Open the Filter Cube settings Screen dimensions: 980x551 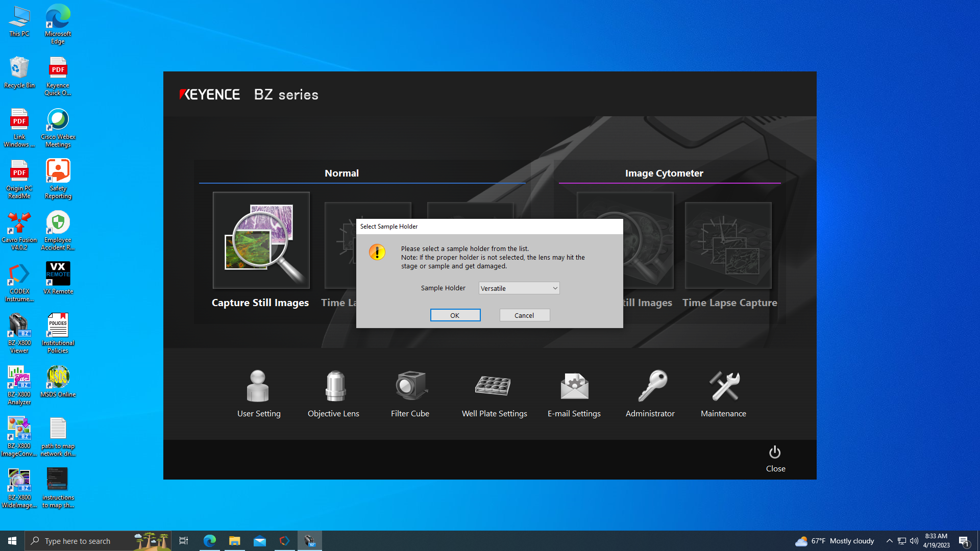coord(410,386)
